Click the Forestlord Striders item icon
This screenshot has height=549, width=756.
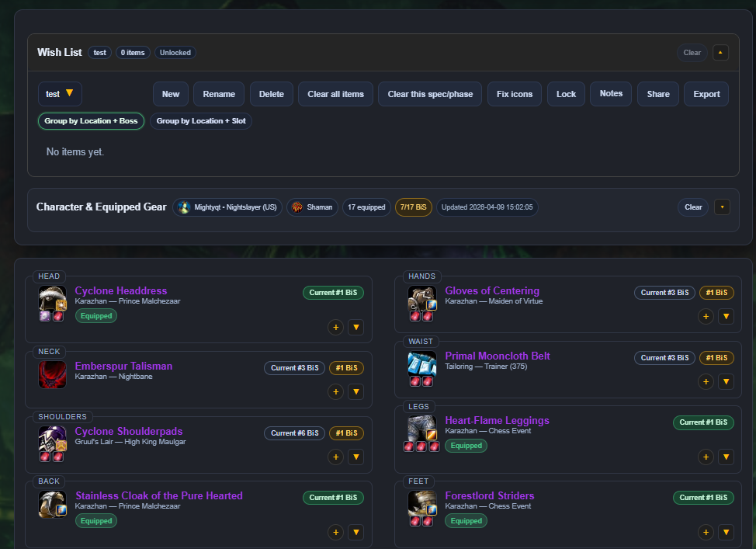pyautogui.click(x=421, y=505)
